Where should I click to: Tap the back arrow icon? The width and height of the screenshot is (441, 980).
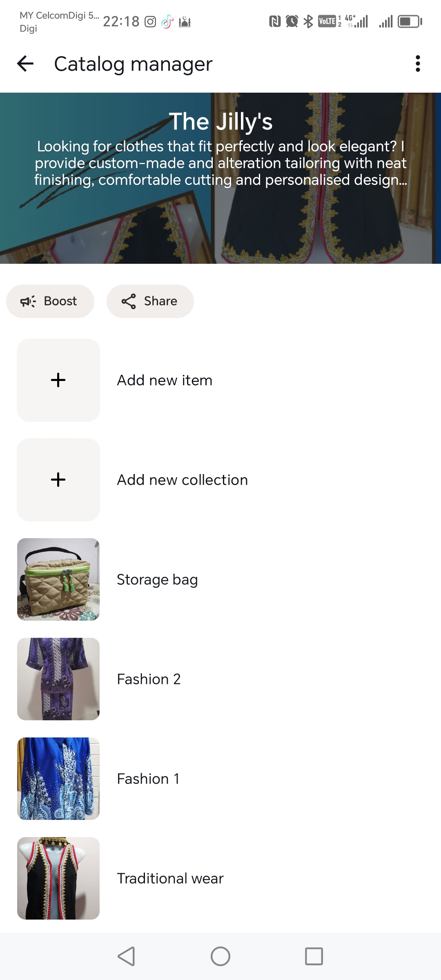coord(25,64)
